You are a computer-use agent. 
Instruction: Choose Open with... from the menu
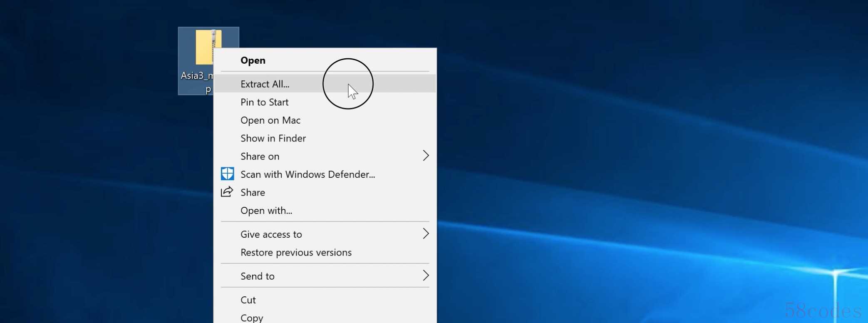[x=266, y=211]
